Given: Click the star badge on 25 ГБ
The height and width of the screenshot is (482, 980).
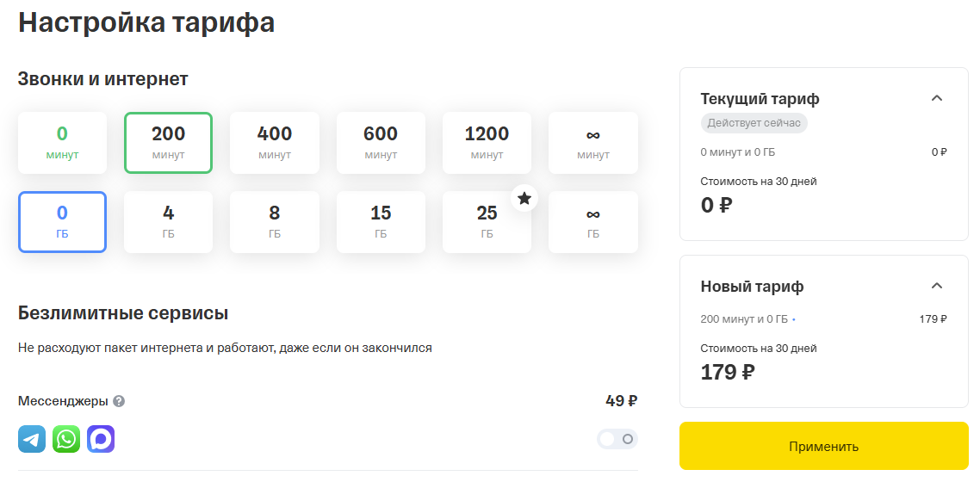Looking at the screenshot, I should point(524,199).
